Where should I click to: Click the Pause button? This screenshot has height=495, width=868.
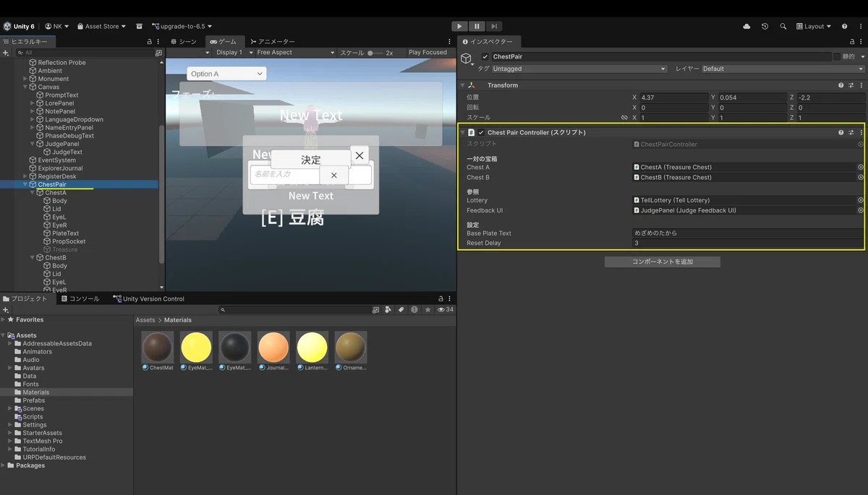tap(477, 26)
